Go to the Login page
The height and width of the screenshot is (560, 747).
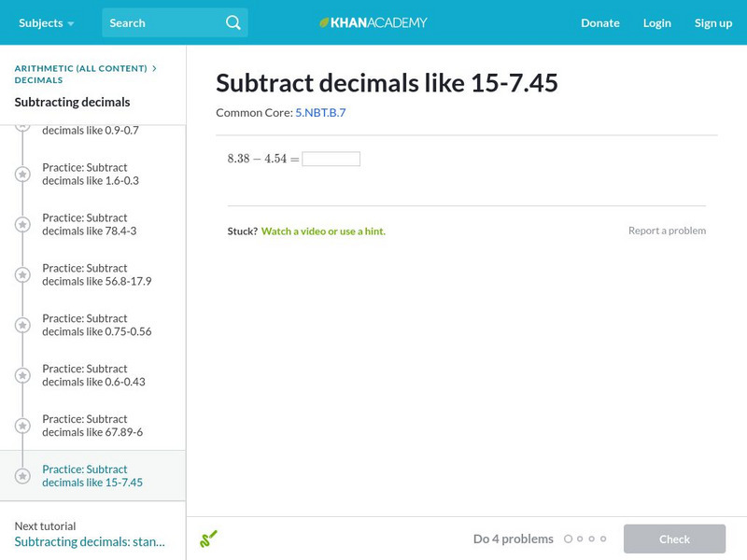pyautogui.click(x=657, y=22)
